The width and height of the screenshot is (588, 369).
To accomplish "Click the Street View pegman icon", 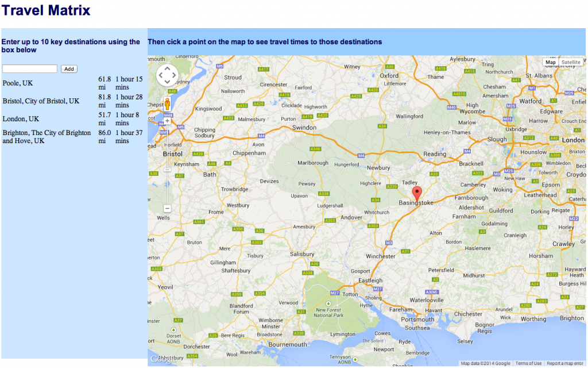I will click(167, 103).
